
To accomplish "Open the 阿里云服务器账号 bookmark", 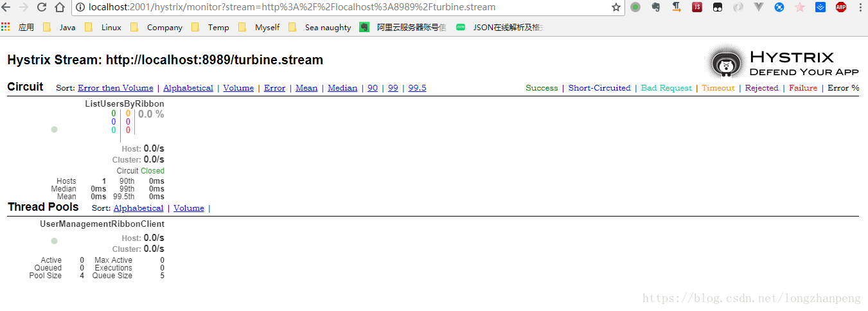I will (x=403, y=27).
